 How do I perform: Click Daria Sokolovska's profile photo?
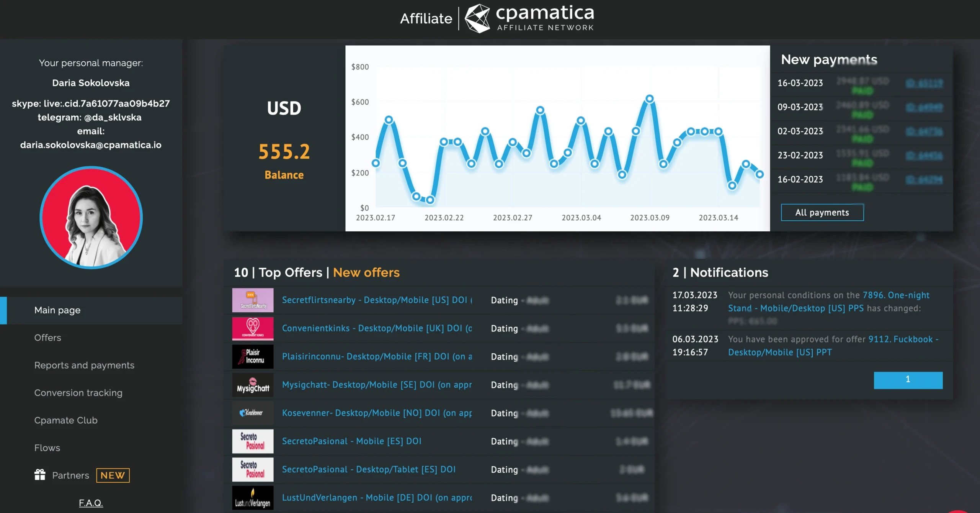coord(91,217)
